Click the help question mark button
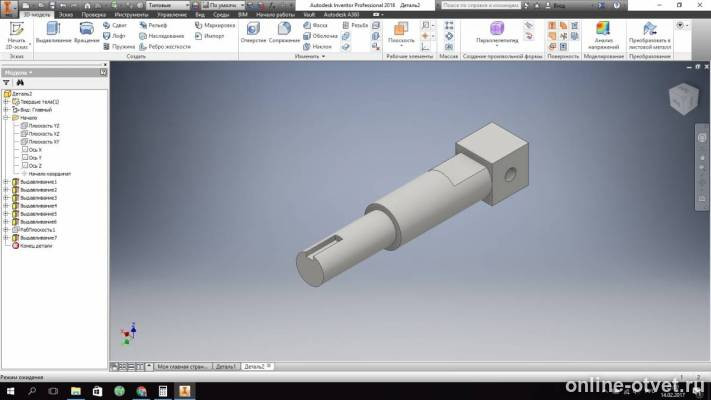Screen dimensions: 711x400 (617, 5)
